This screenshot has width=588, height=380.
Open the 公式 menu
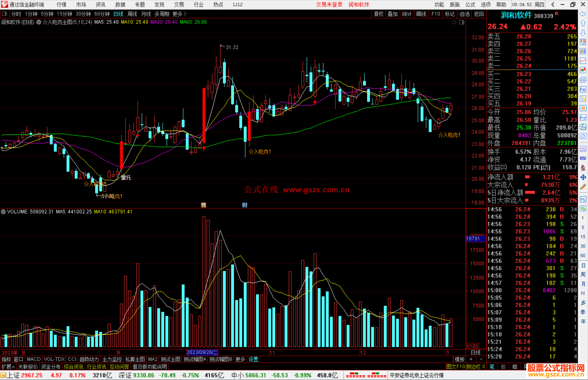click(x=470, y=5)
